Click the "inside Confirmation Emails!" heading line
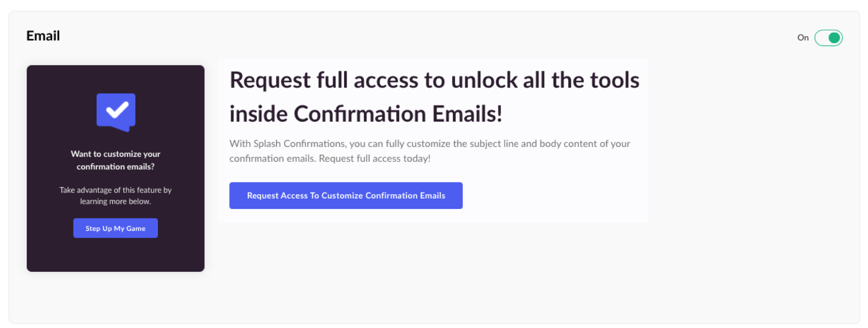Screen dimensions: 868x328 click(x=366, y=114)
